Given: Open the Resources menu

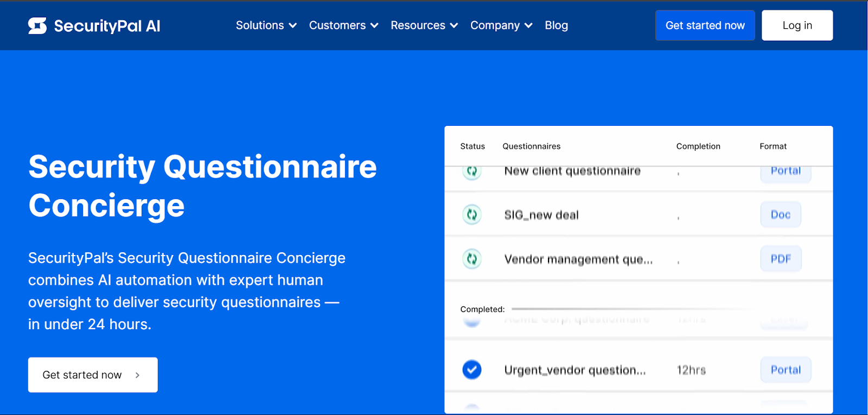Looking at the screenshot, I should point(424,25).
